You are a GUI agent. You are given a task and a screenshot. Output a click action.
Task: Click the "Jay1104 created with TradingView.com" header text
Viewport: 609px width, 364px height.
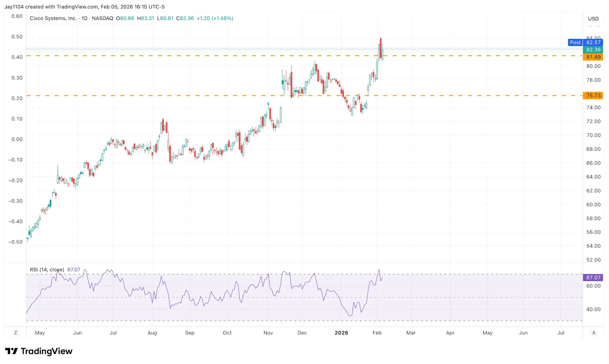click(51, 7)
